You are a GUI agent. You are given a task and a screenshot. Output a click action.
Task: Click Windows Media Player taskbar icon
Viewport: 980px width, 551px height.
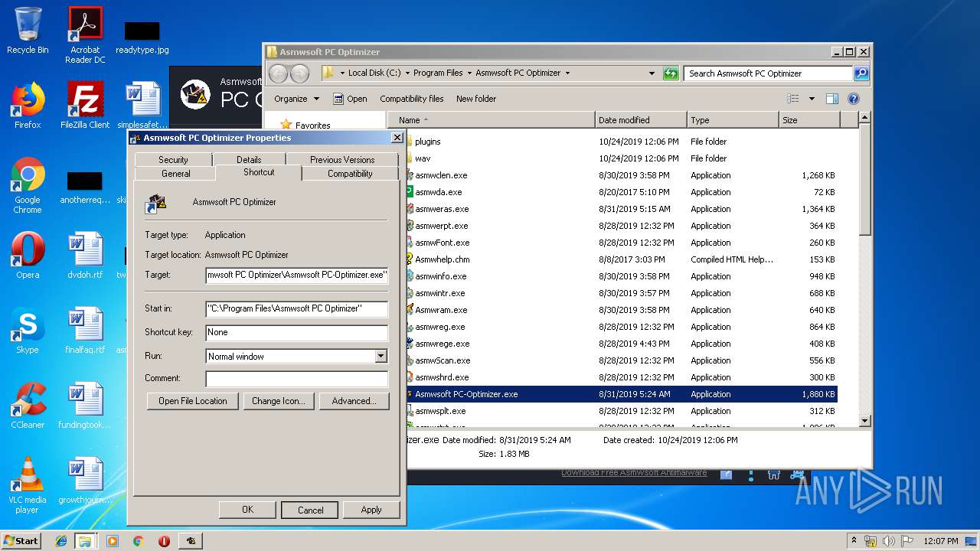113,541
